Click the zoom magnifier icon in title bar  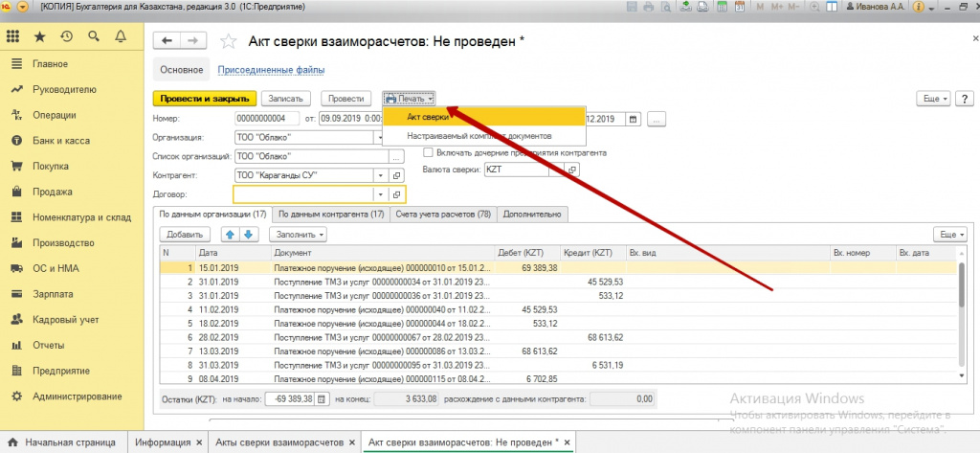tap(815, 7)
